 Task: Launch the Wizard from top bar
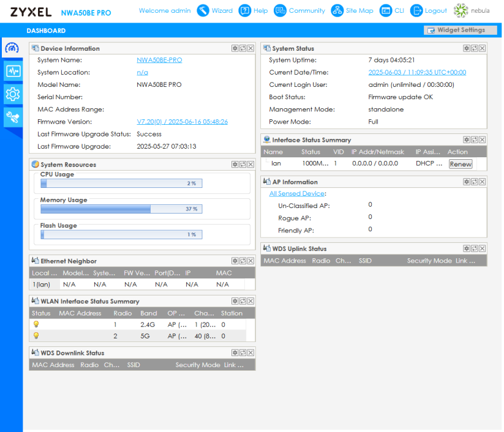click(214, 10)
